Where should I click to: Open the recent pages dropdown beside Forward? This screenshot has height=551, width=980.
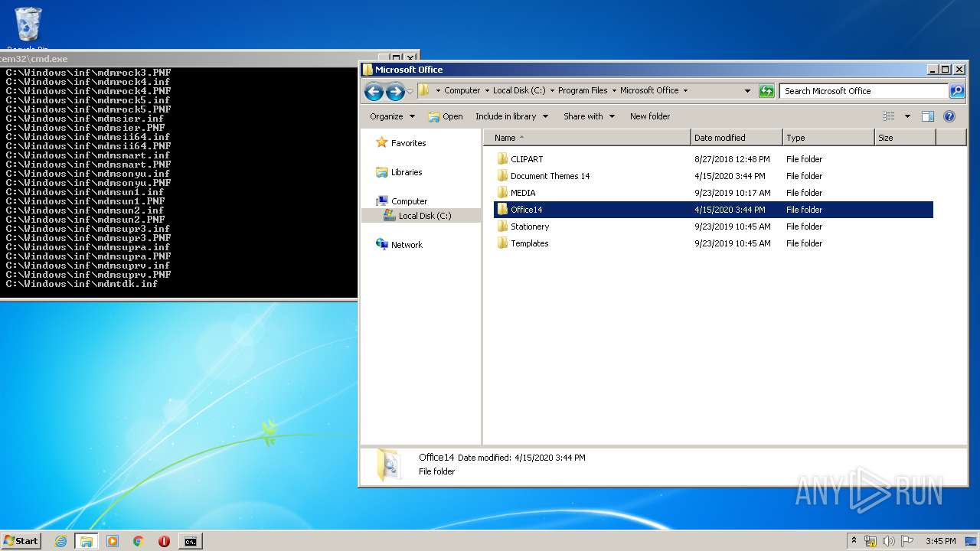(410, 92)
